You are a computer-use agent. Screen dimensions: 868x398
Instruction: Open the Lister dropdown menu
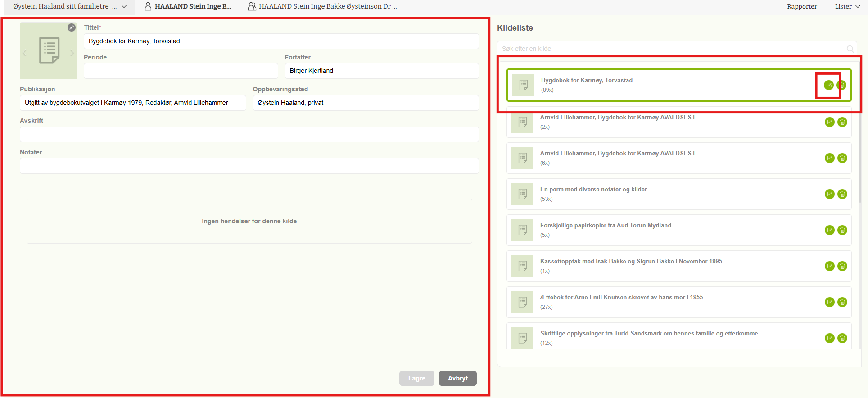847,6
